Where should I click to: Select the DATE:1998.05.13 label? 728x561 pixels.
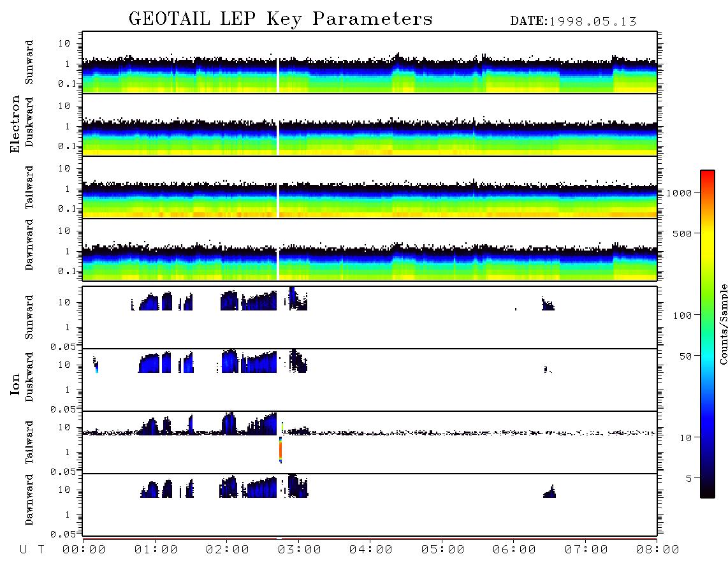pos(573,22)
